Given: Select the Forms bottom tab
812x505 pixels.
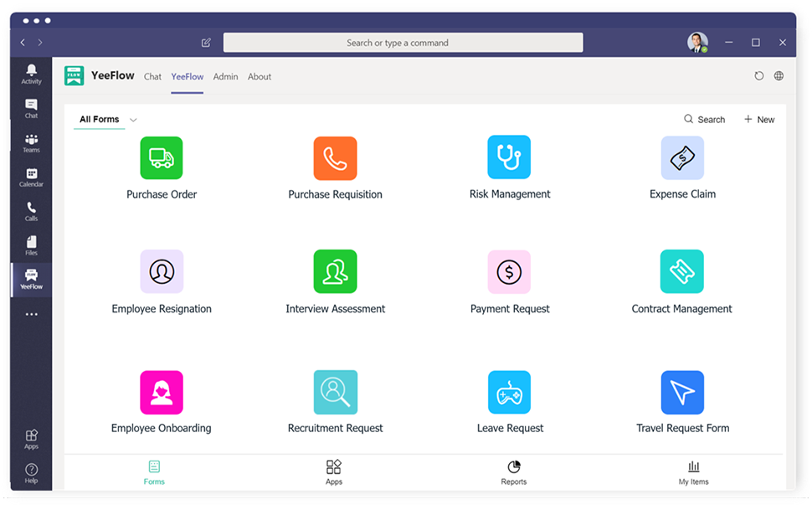Looking at the screenshot, I should coord(154,472).
